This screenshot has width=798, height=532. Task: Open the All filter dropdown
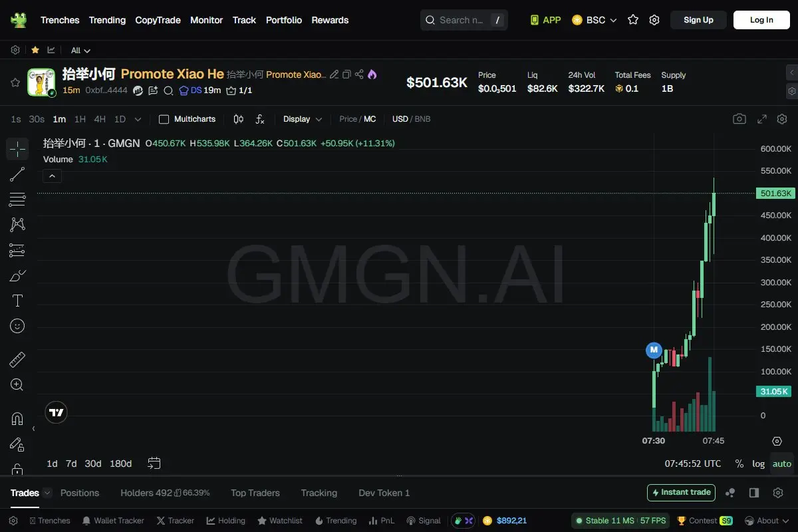click(80, 50)
